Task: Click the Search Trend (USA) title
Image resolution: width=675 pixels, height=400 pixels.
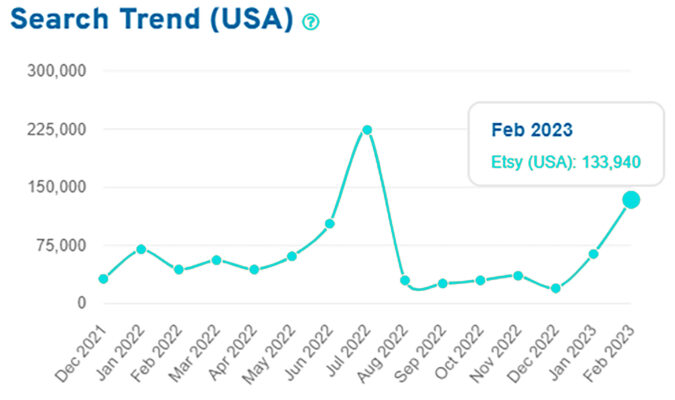Action: pos(148,20)
